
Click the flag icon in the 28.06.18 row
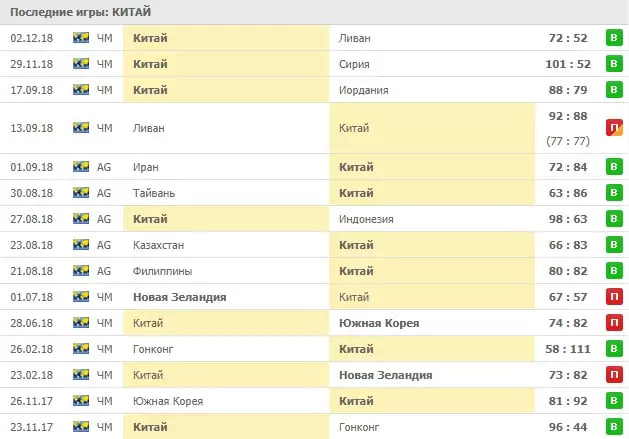[81, 323]
